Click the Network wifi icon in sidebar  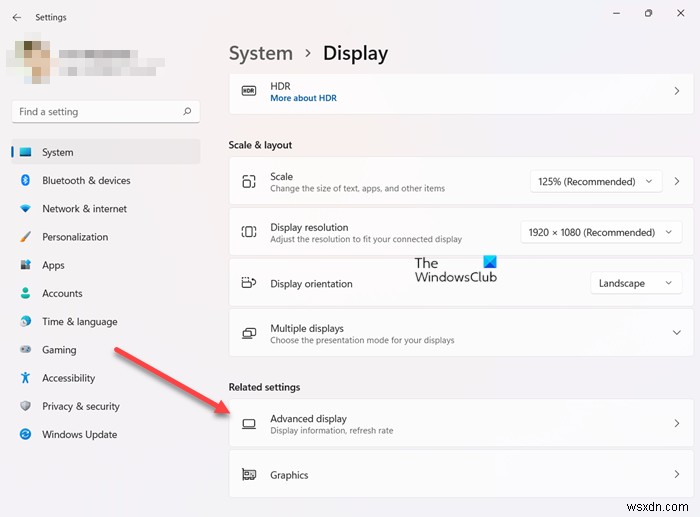click(x=25, y=208)
